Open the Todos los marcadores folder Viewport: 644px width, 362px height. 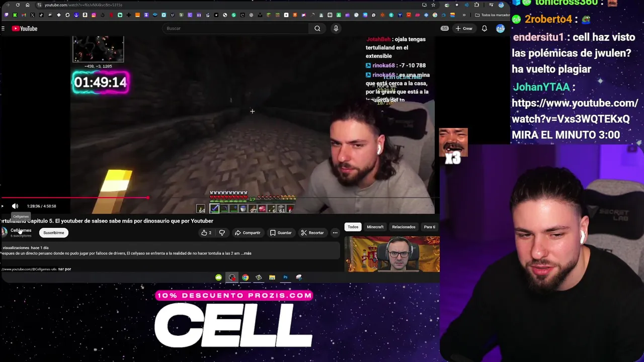pos(492,15)
